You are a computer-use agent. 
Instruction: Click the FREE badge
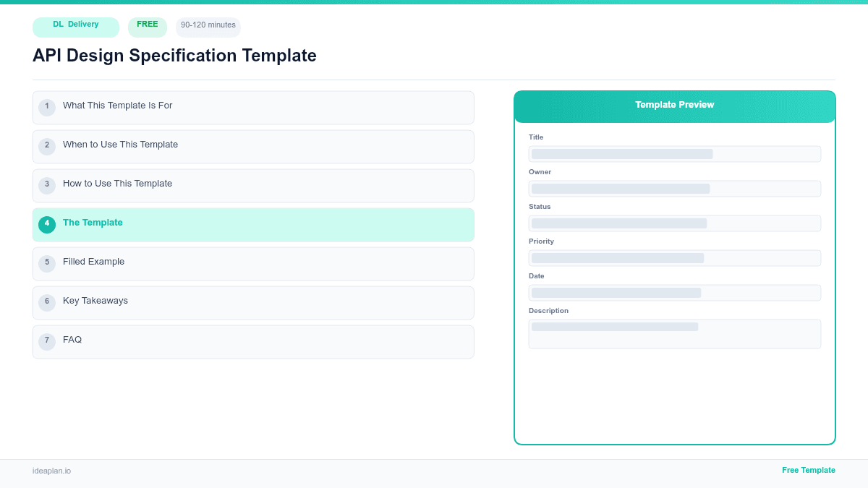tap(147, 25)
